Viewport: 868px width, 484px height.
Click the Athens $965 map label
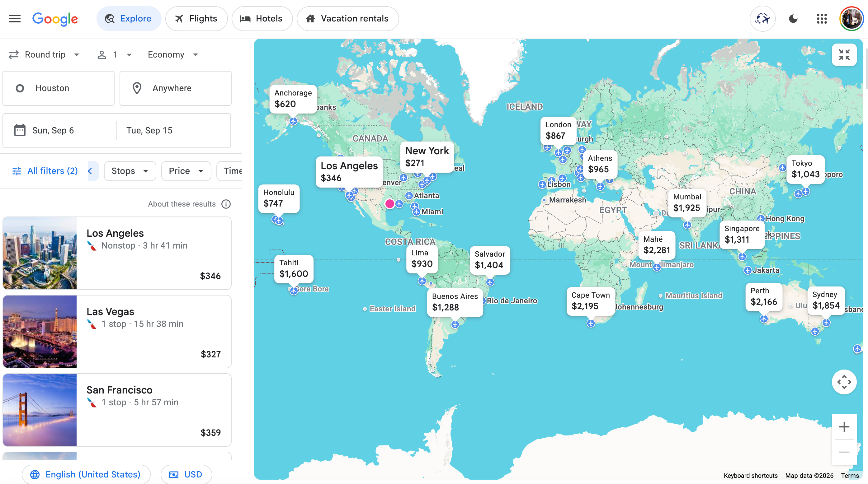600,164
